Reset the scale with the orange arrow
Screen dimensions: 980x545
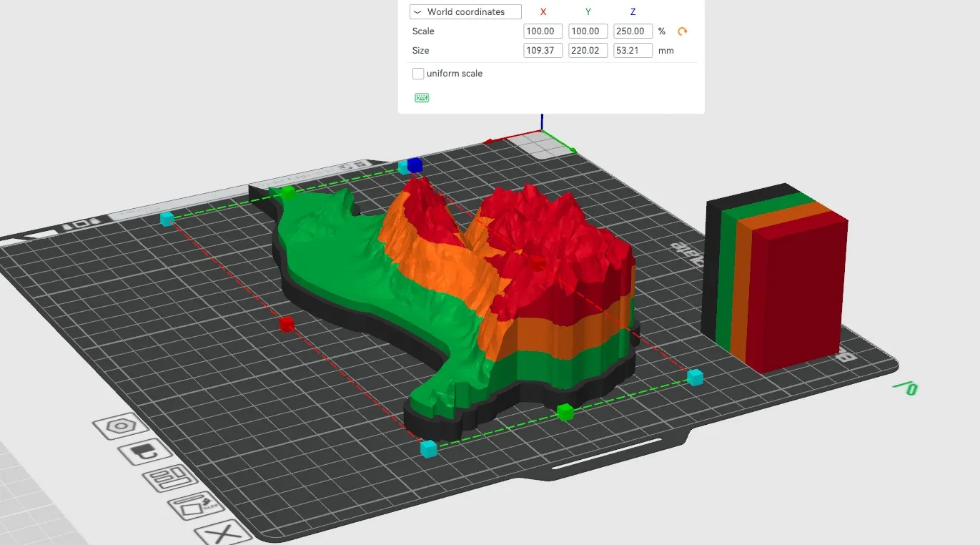click(683, 31)
